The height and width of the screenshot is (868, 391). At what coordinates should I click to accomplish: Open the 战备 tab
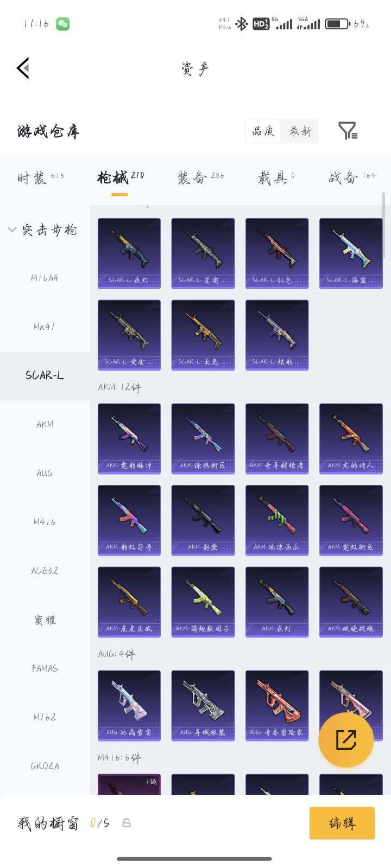(x=352, y=177)
